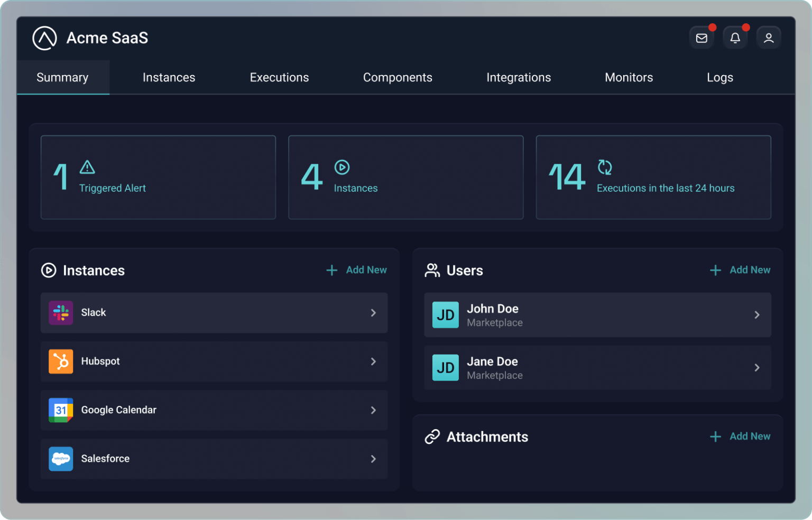Click the Hubspot app icon
This screenshot has width=812, height=520.
pos(61,361)
